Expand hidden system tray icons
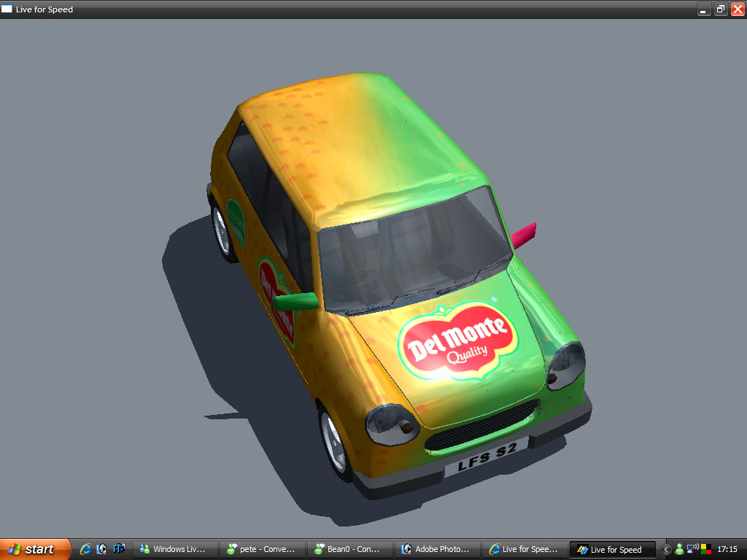The height and width of the screenshot is (560, 747). tap(667, 550)
